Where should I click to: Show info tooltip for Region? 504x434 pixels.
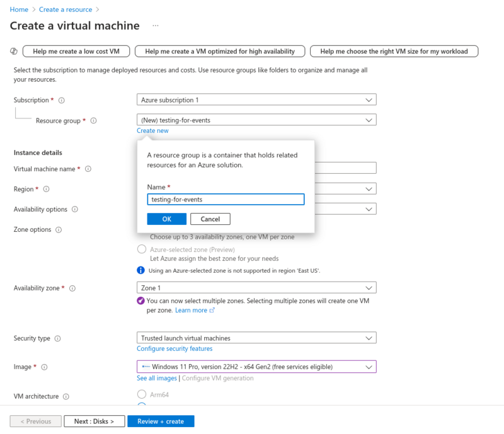coord(46,189)
